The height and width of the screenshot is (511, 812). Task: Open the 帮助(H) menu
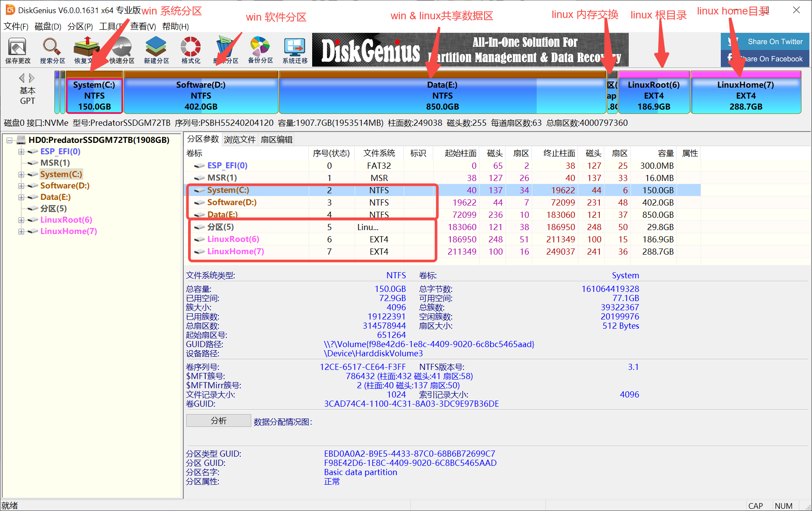click(x=175, y=26)
